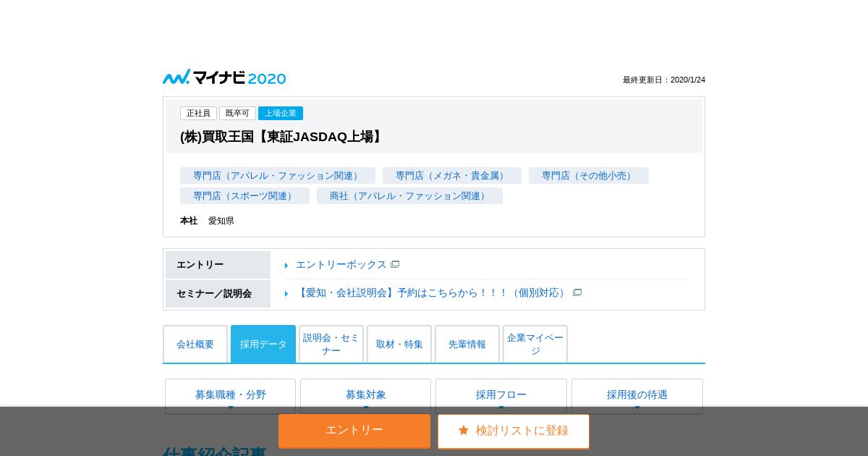Switch to the 説明会・セミナー tab
Viewport: 868px width, 456px height.
click(331, 345)
